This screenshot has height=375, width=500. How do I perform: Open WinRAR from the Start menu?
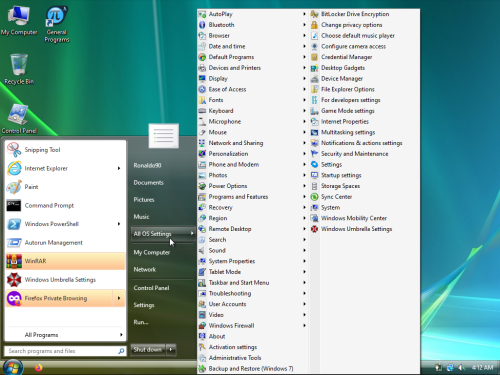(x=65, y=261)
